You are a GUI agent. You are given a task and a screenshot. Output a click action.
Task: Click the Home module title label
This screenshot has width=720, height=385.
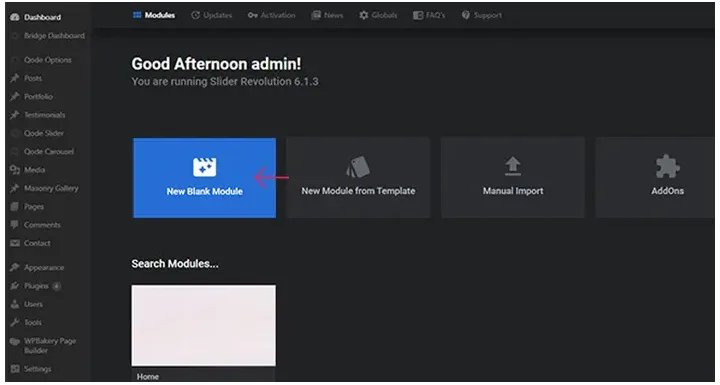(x=148, y=377)
